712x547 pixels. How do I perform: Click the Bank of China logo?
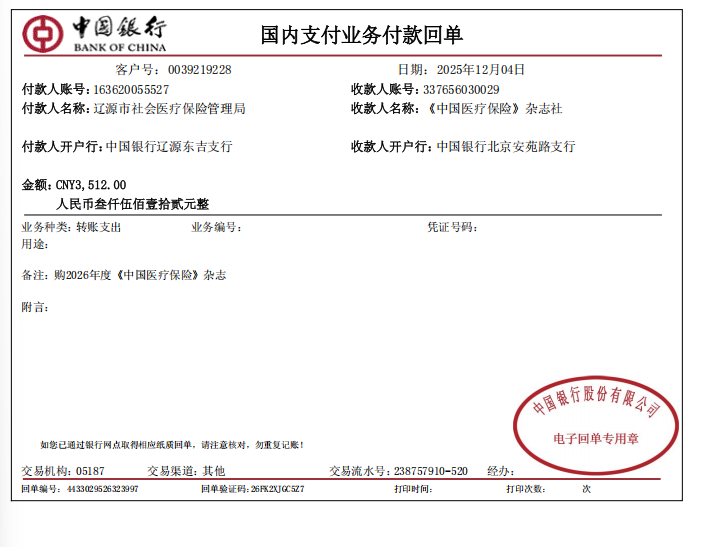(x=95, y=33)
